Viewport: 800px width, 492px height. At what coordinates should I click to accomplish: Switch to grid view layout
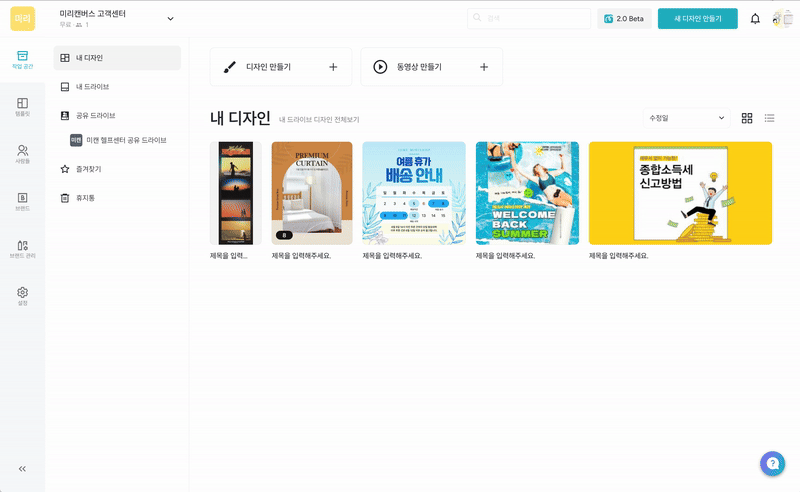click(x=747, y=118)
